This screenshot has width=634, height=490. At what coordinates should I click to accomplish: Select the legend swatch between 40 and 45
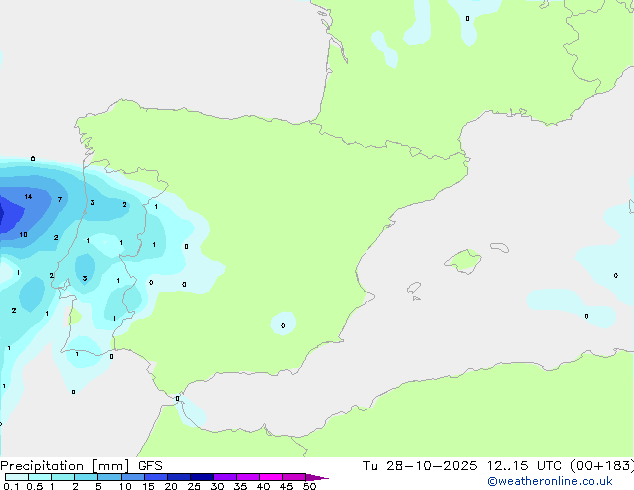271,477
